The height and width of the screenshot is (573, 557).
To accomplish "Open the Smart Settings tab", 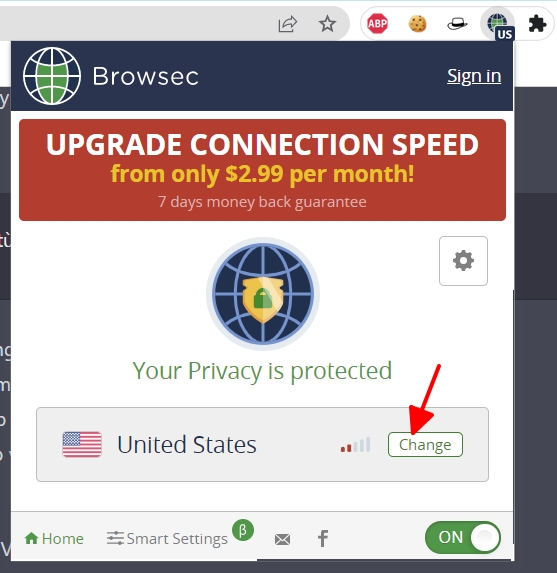I will (x=167, y=539).
